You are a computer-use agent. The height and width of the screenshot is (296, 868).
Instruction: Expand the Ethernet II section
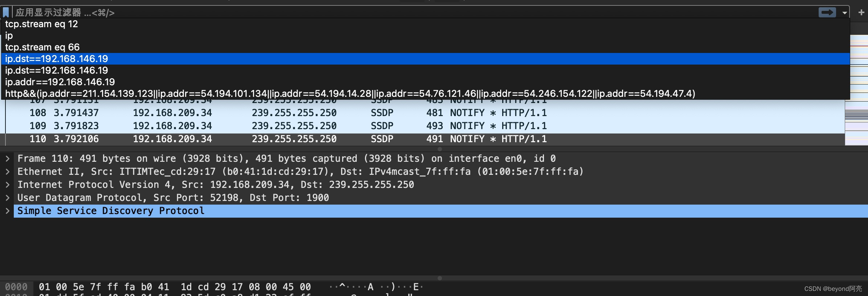[7, 172]
